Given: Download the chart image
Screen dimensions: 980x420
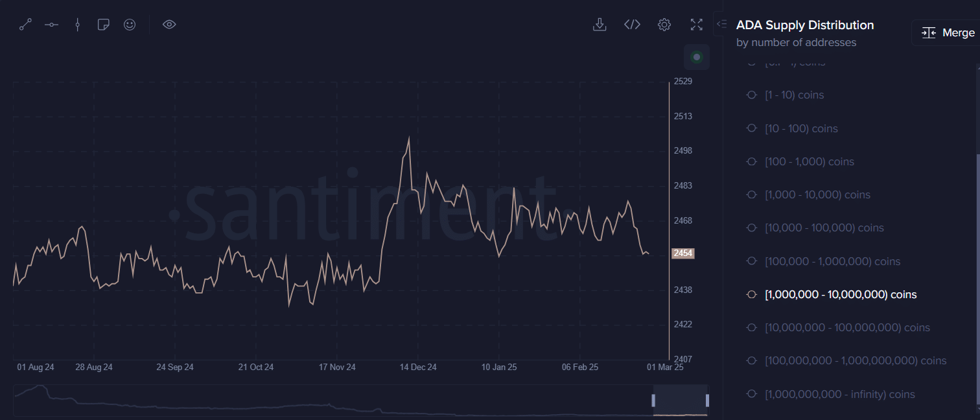Looking at the screenshot, I should tap(600, 25).
